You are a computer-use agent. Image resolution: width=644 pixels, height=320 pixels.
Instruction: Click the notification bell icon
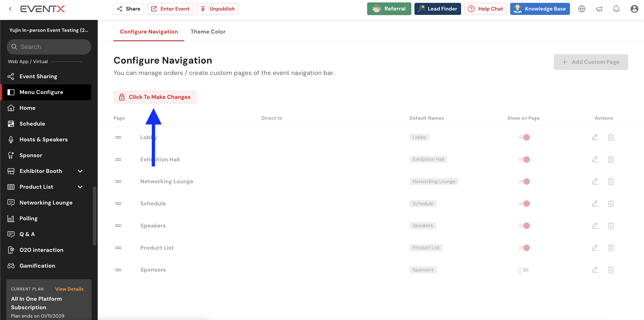coord(616,9)
